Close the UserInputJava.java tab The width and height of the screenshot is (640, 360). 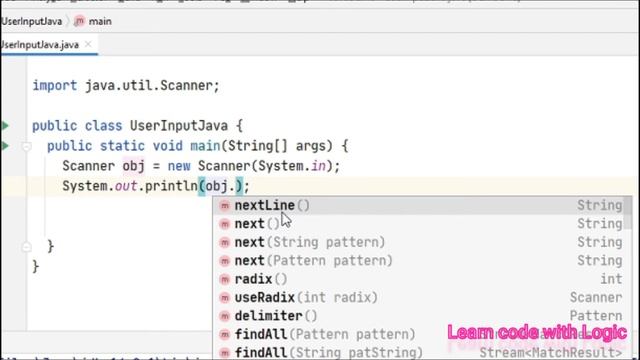click(x=88, y=44)
